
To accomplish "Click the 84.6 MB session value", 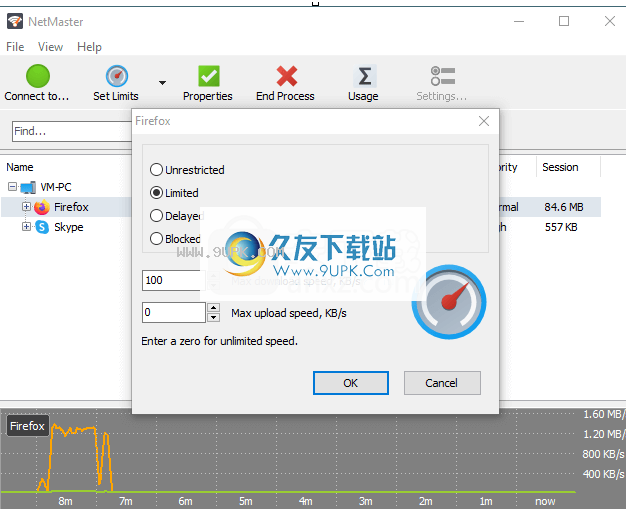I will click(564, 207).
